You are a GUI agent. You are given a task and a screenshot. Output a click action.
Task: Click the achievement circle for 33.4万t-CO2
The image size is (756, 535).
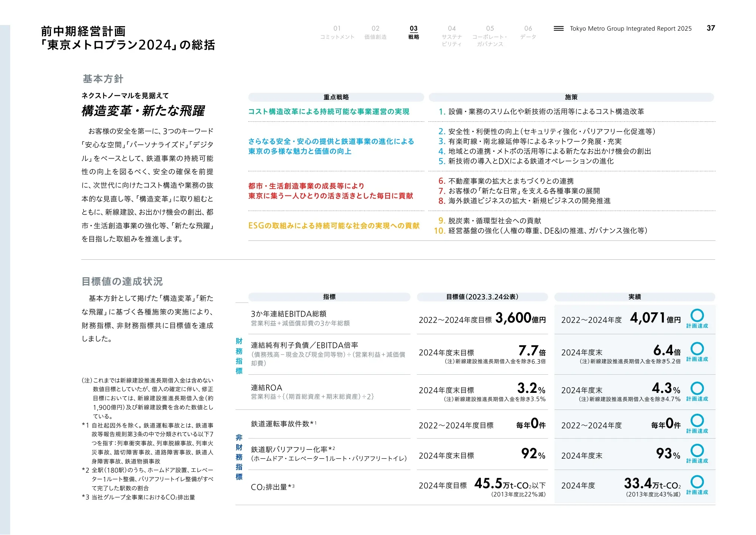coord(697,482)
